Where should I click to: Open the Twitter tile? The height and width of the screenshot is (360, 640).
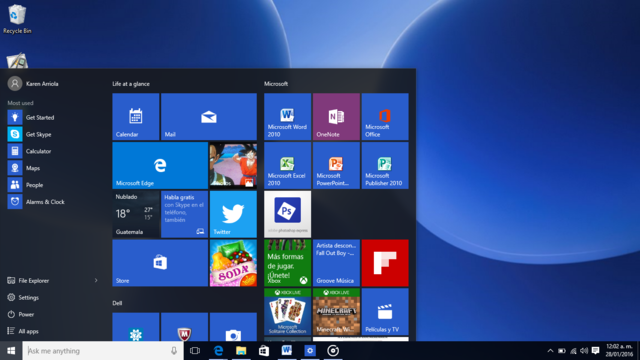pos(233,214)
